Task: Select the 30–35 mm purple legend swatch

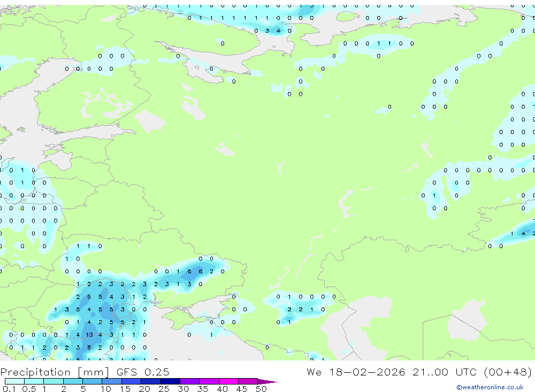Action: click(189, 381)
